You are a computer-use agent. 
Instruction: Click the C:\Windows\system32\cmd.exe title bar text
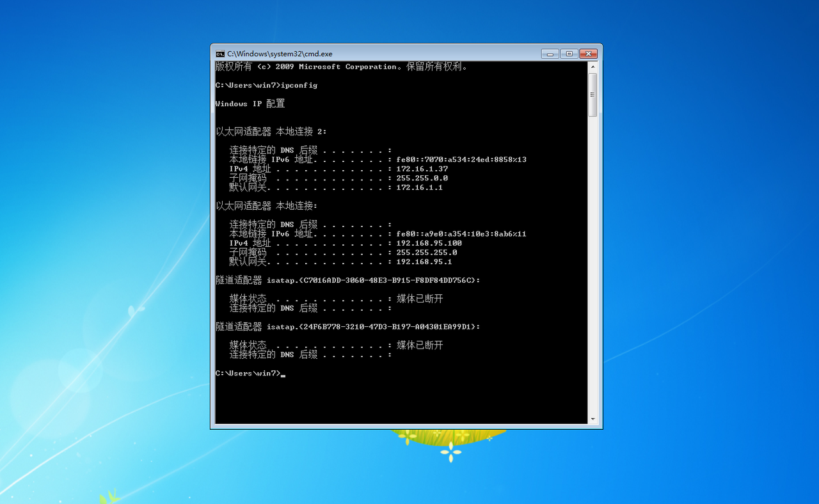point(280,54)
